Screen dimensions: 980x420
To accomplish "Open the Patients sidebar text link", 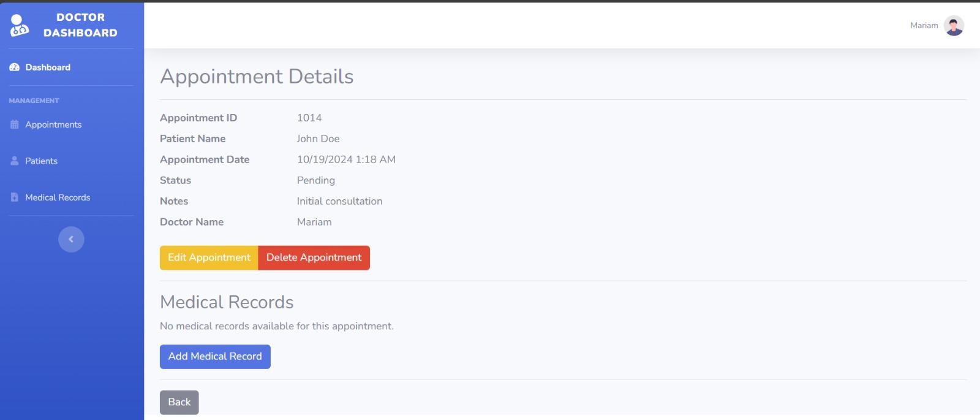I will pos(41,161).
